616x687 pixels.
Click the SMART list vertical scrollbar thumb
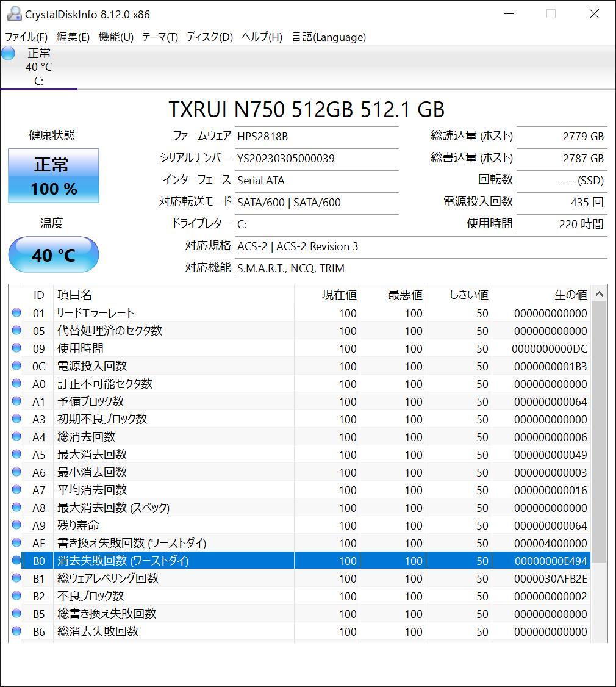(599, 431)
